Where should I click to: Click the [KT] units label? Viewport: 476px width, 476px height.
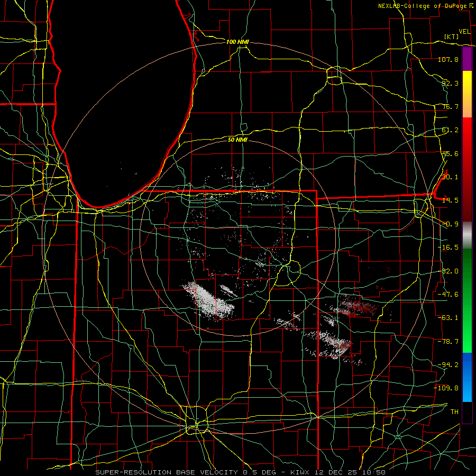tap(452, 36)
